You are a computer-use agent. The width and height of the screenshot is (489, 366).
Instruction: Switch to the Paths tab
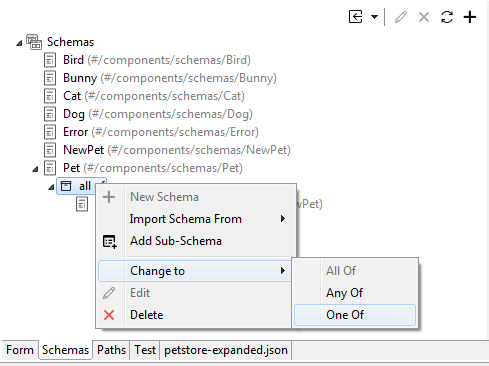pyautogui.click(x=111, y=350)
